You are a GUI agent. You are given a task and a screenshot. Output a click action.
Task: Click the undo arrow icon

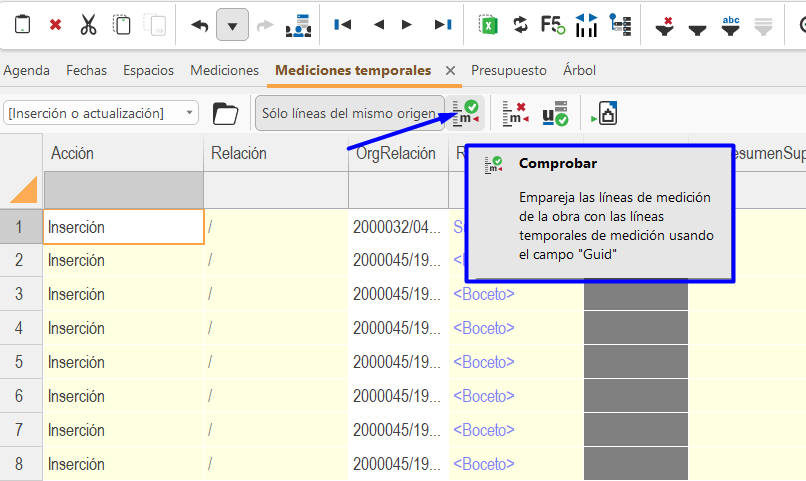(x=199, y=25)
